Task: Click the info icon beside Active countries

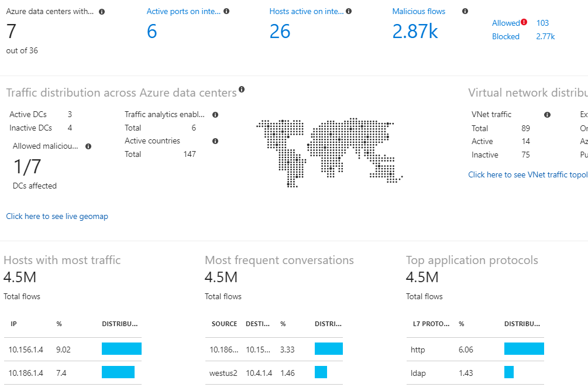Action: tap(215, 141)
